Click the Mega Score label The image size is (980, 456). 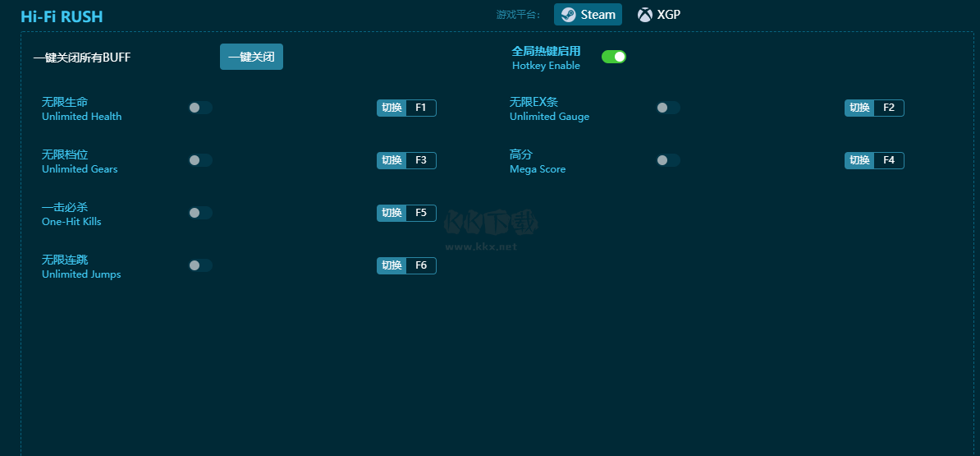pyautogui.click(x=538, y=169)
